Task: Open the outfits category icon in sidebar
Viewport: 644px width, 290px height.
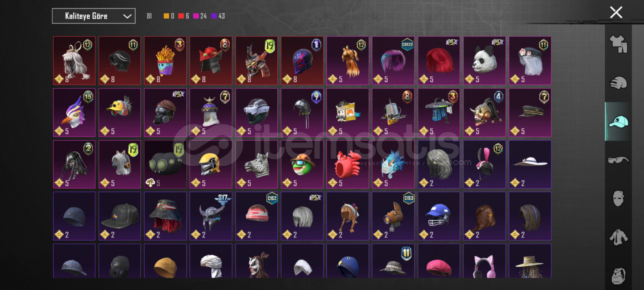Action: point(618,44)
